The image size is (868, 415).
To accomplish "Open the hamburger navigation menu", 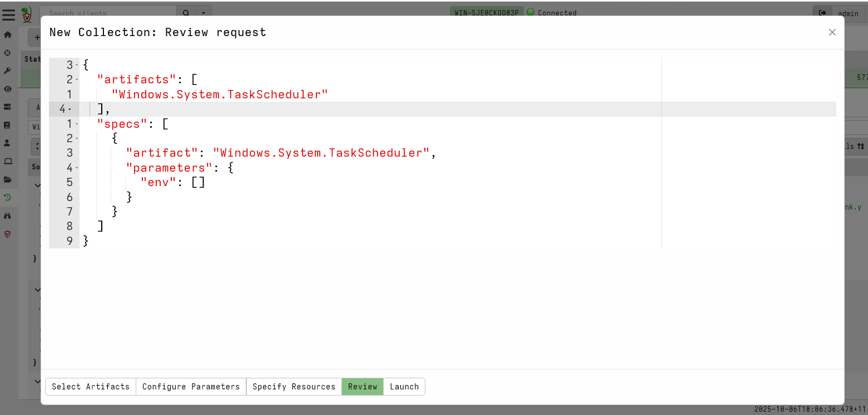I will click(x=8, y=14).
